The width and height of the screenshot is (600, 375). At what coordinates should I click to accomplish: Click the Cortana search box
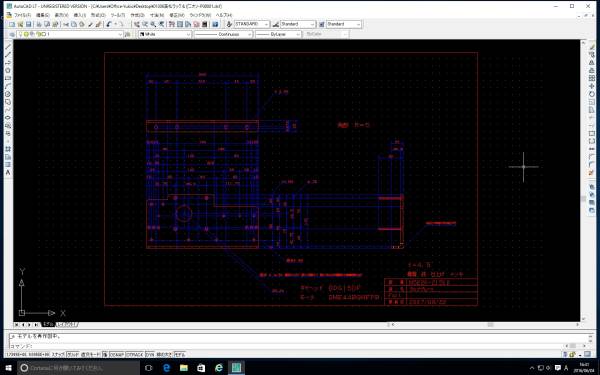pyautogui.click(x=78, y=368)
